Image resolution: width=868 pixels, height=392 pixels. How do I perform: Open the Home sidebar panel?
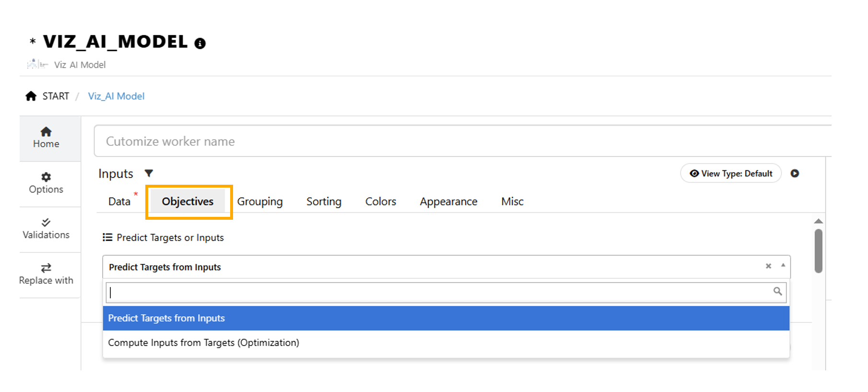[x=46, y=138]
